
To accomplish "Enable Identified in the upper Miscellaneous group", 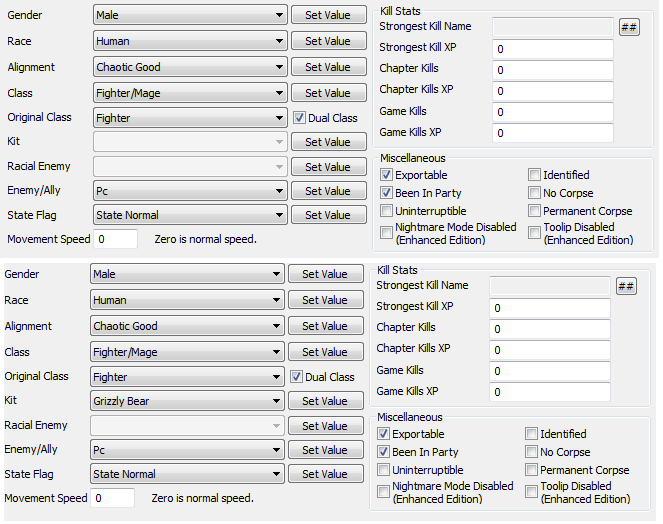I will pyautogui.click(x=535, y=175).
